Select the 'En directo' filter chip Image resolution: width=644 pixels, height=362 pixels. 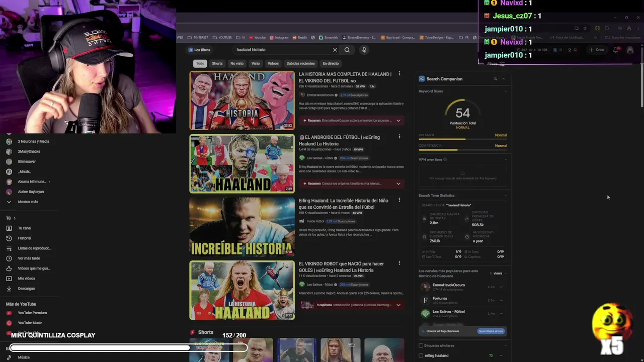(x=331, y=63)
